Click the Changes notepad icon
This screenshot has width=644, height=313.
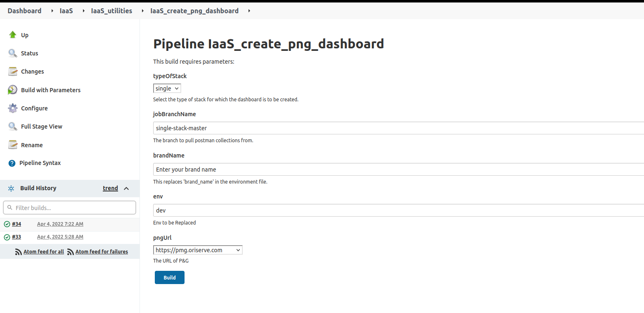click(12, 72)
